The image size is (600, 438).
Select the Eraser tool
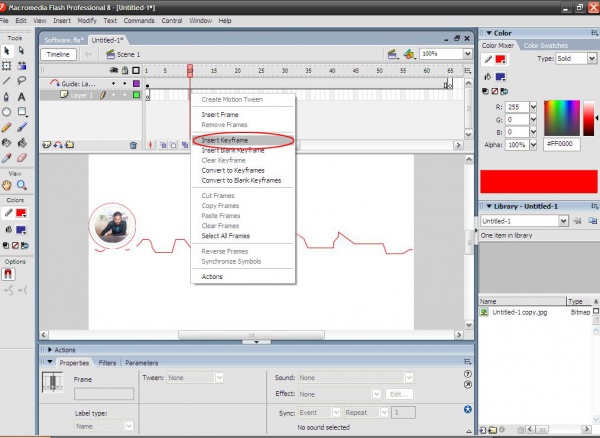coord(21,158)
